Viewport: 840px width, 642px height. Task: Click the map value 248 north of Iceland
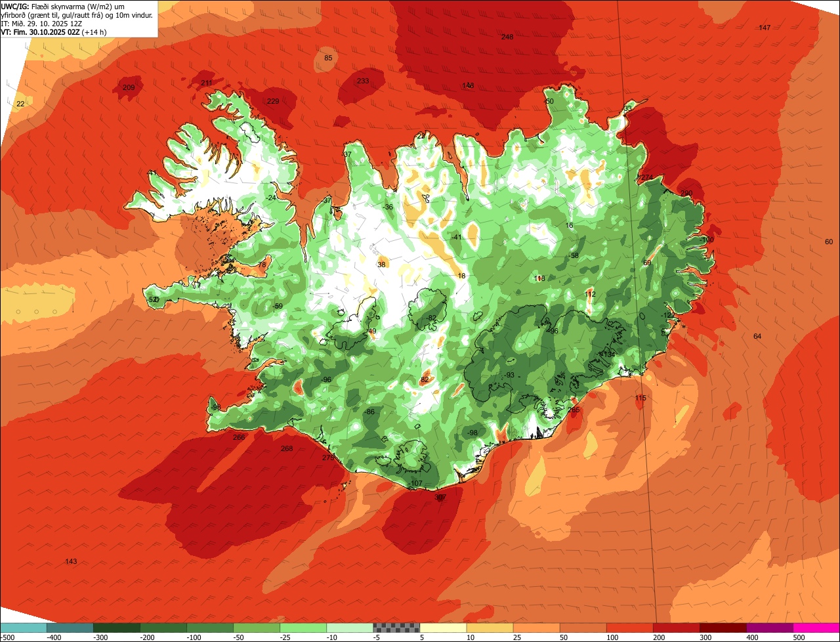(x=507, y=37)
